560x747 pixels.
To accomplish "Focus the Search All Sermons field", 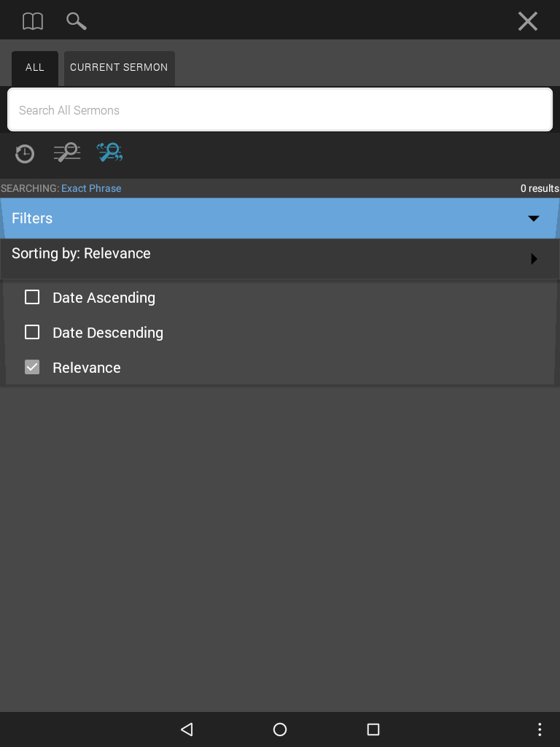I will [280, 109].
